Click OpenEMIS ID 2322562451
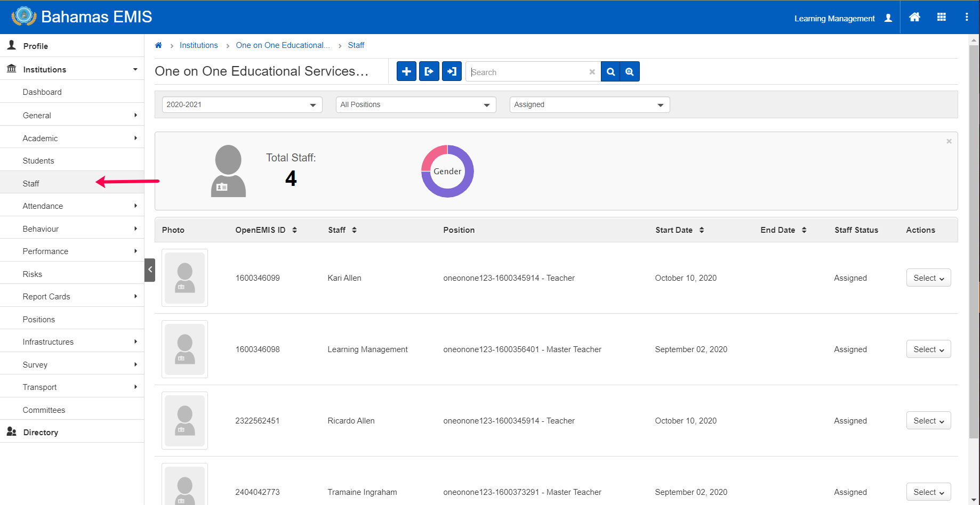The height and width of the screenshot is (505, 980). [258, 421]
